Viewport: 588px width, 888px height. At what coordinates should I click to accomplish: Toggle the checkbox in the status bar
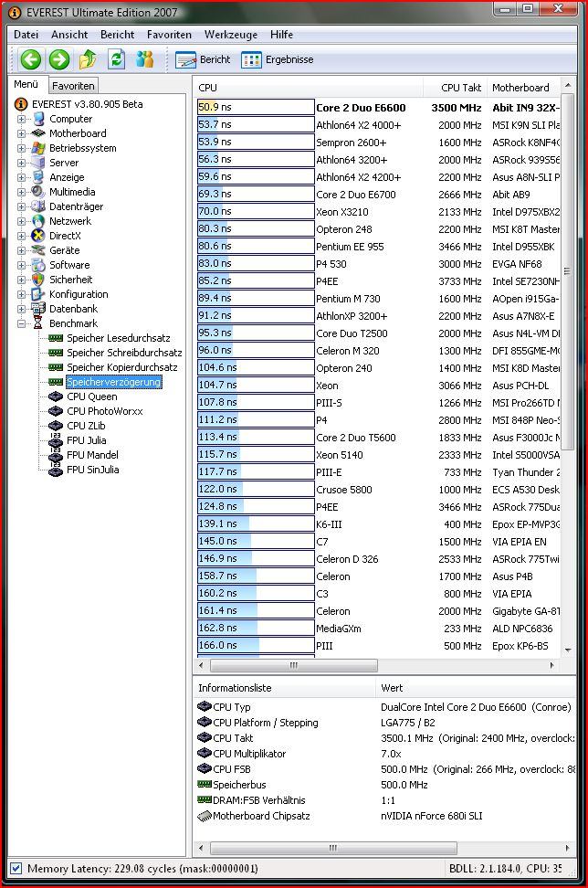(16, 868)
